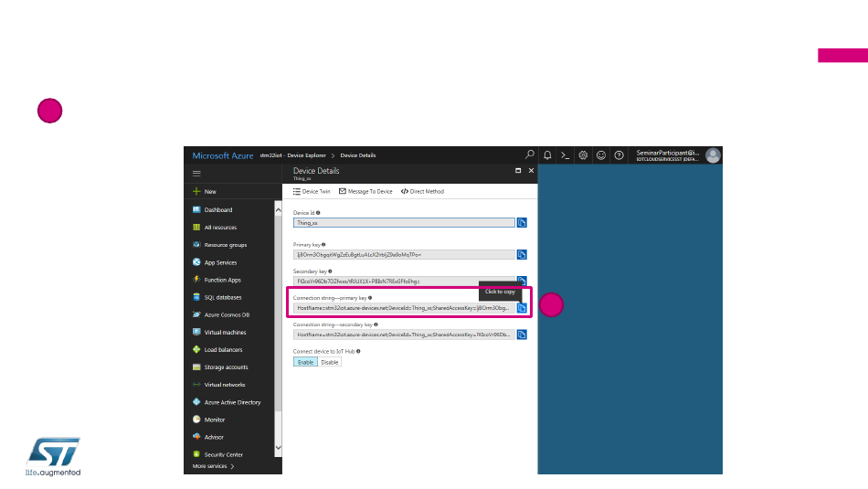Maximize the Device Details blade
The height and width of the screenshot is (489, 868).
518,171
